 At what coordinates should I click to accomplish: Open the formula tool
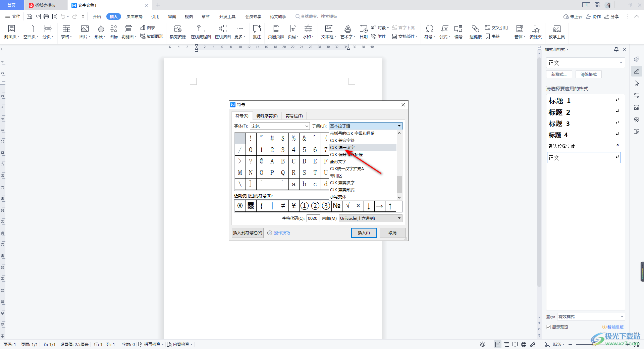click(445, 32)
